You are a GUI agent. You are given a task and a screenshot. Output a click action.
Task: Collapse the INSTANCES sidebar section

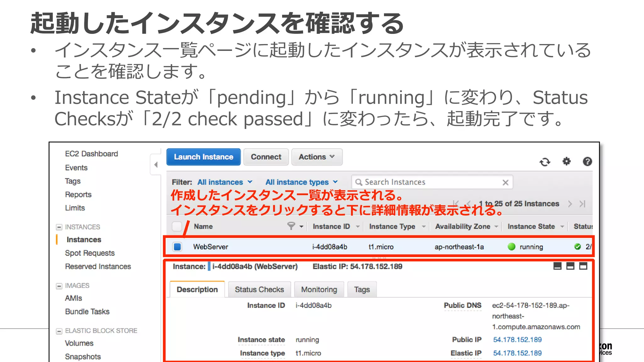[59, 227]
